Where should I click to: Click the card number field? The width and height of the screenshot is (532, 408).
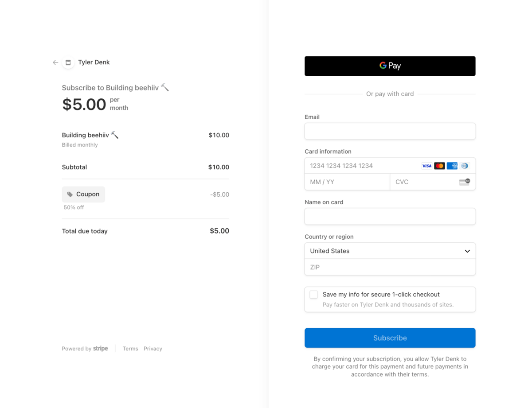pos(390,166)
